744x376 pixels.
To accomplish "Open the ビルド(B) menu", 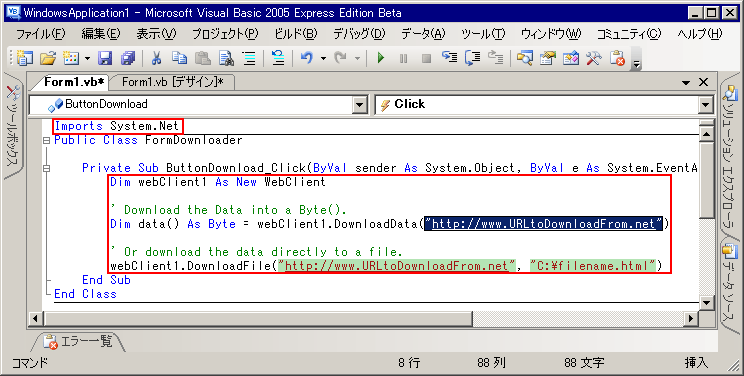I will (296, 34).
